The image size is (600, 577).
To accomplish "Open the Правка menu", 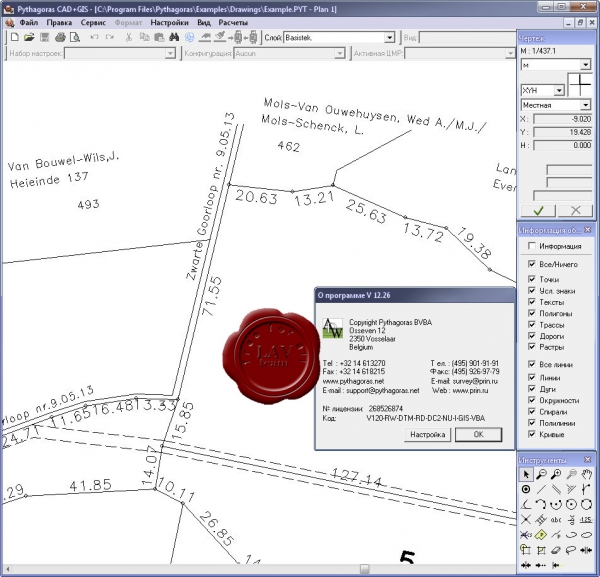I will (59, 23).
